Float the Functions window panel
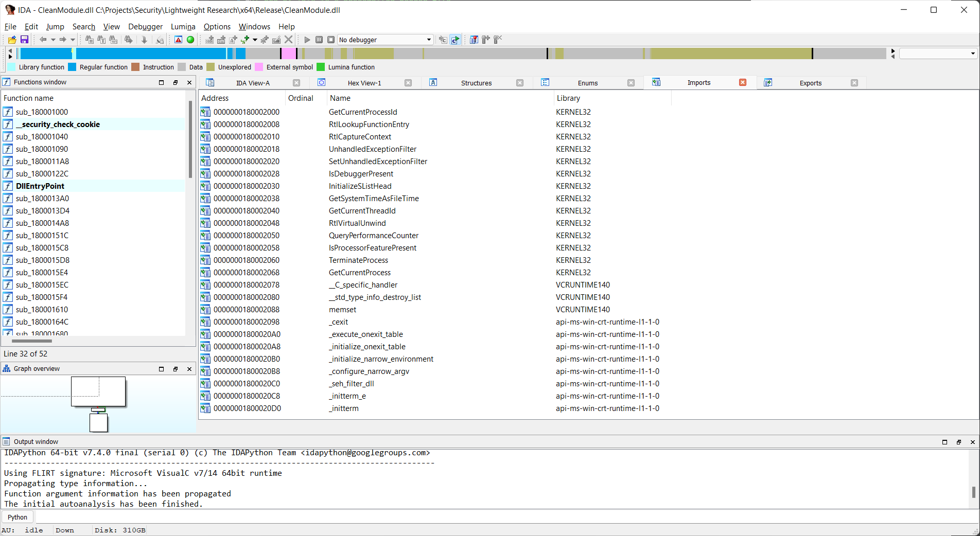 tap(176, 82)
